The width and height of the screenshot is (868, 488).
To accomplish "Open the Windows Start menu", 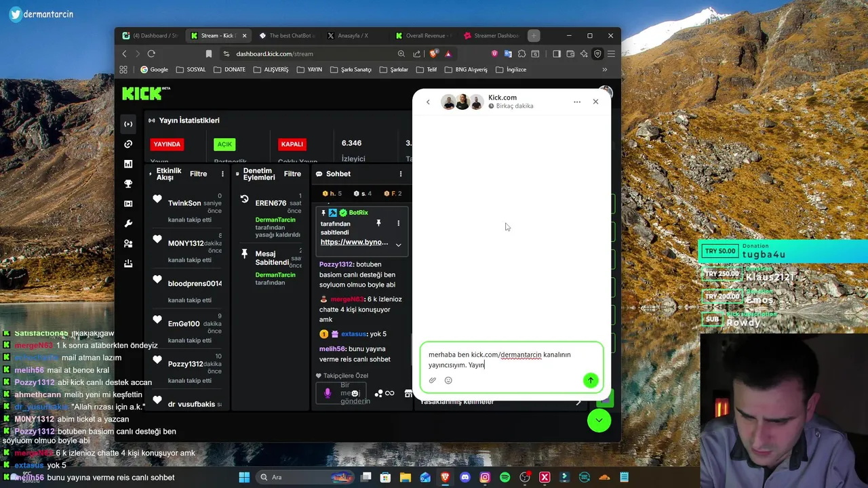I will point(244,477).
